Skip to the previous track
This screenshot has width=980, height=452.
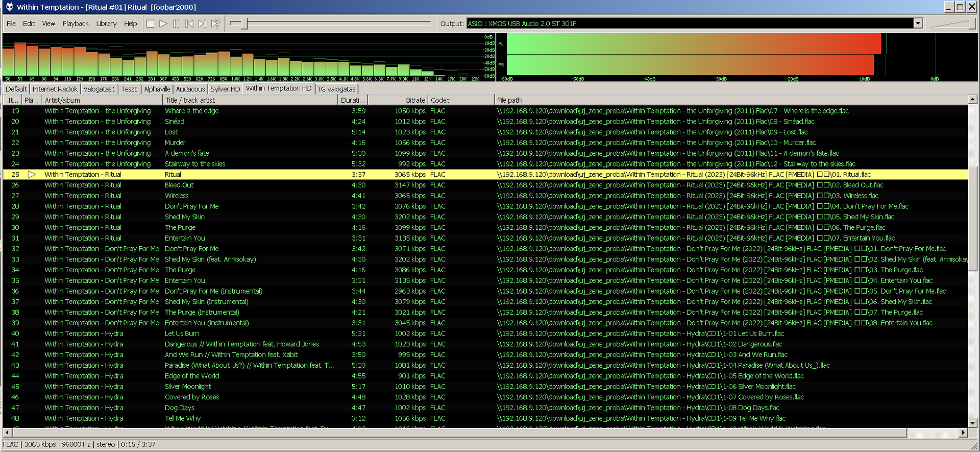[x=189, y=23]
